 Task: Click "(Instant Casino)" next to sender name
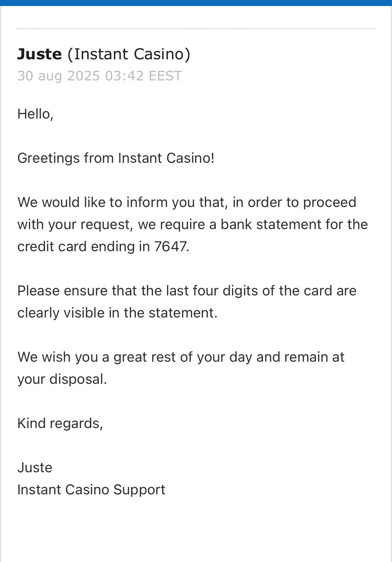pos(129,54)
